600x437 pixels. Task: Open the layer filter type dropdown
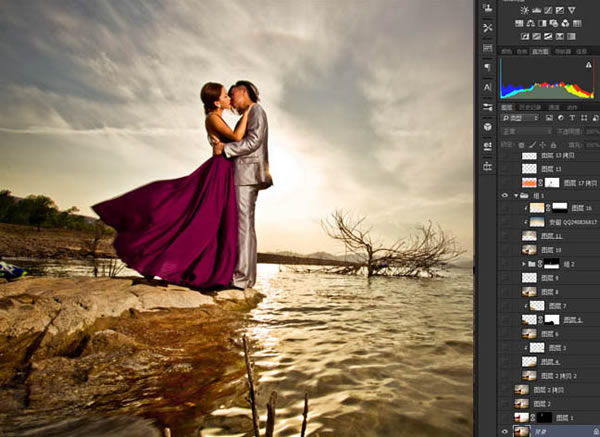point(520,118)
